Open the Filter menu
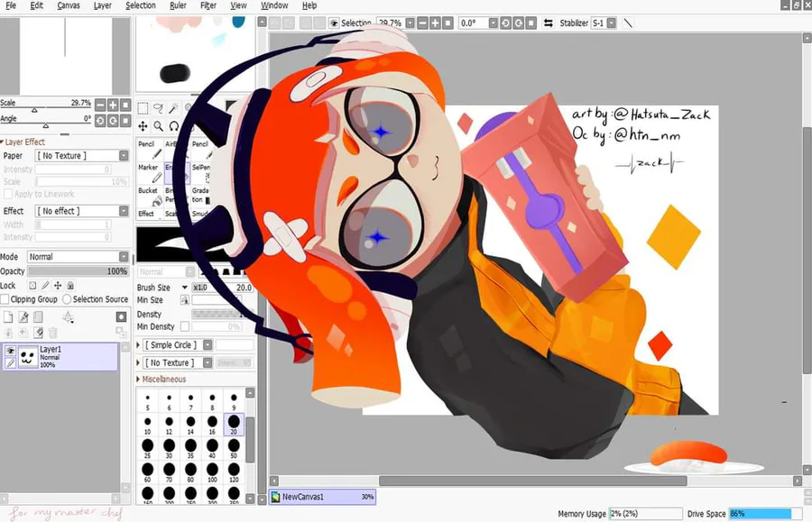 (x=208, y=5)
